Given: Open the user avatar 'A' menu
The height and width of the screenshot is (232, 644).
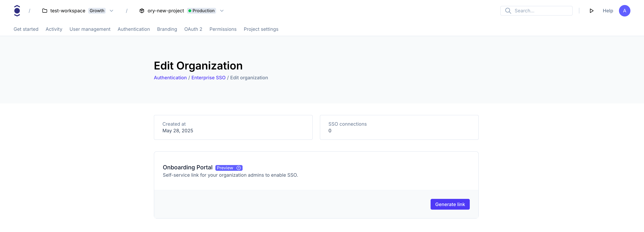Looking at the screenshot, I should tap(624, 11).
